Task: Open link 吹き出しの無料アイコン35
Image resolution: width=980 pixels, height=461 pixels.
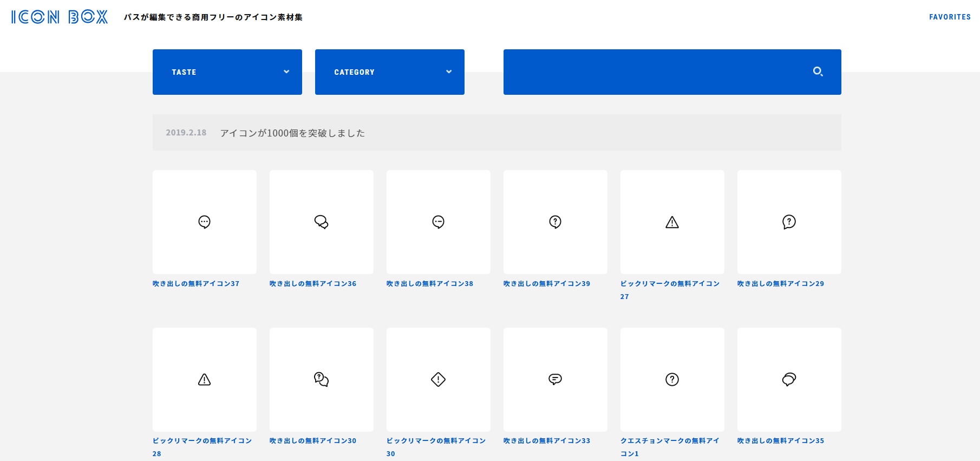Action: point(781,440)
